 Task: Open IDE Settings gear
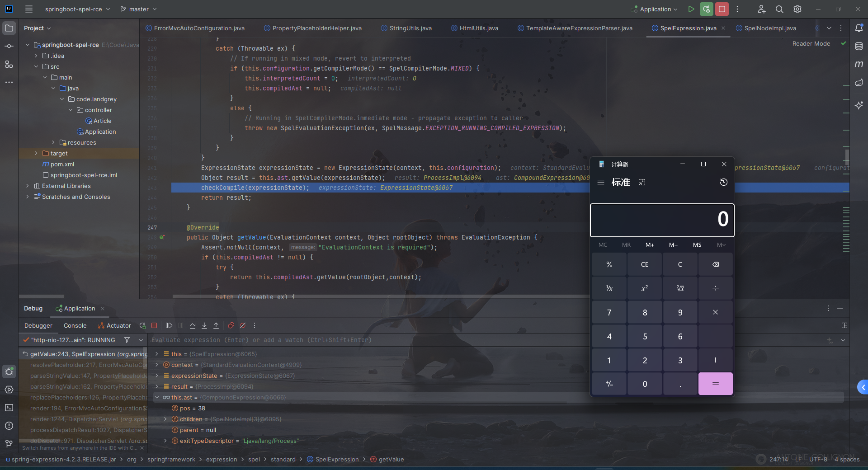[x=797, y=9]
